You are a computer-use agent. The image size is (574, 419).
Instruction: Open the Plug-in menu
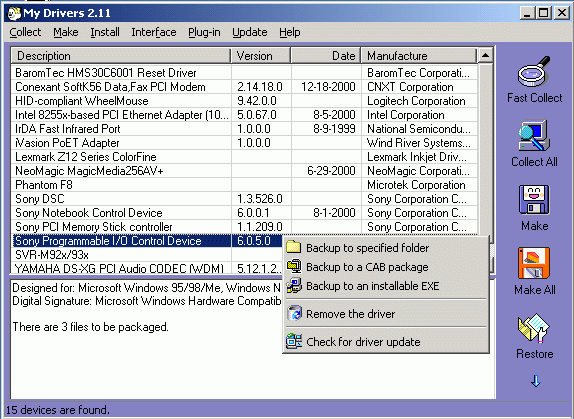click(204, 32)
